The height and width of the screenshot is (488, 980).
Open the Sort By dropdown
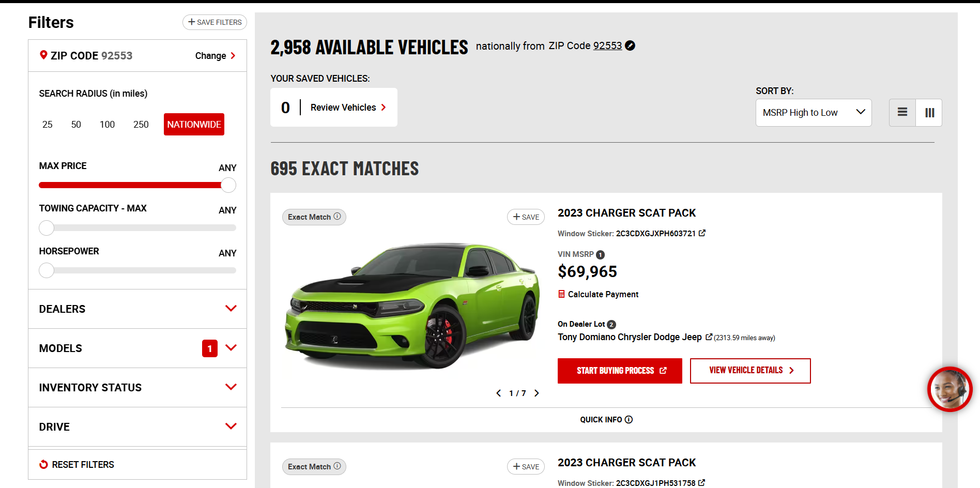pyautogui.click(x=814, y=113)
